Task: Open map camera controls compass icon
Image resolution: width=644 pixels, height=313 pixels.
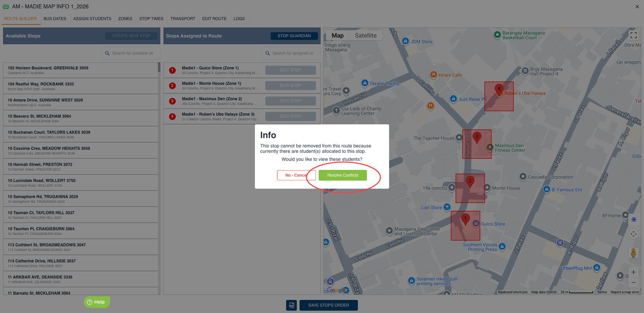Action: pyautogui.click(x=633, y=234)
